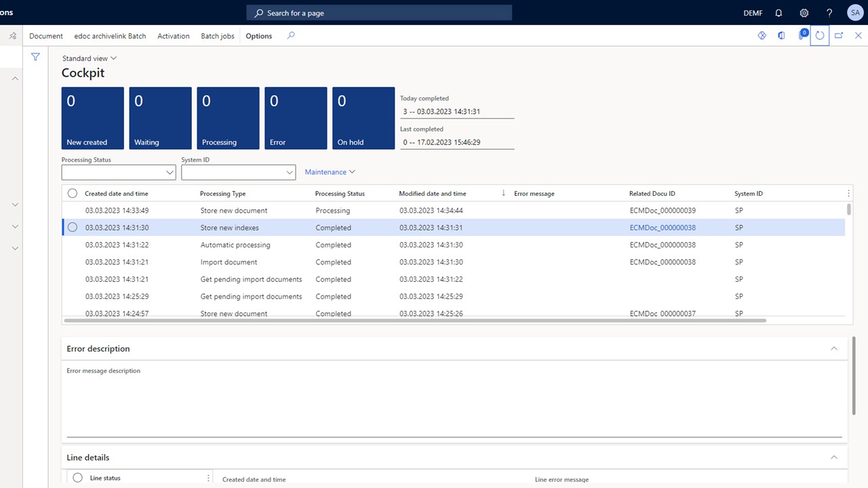
Task: Open the Batch jobs menu
Action: tap(218, 36)
